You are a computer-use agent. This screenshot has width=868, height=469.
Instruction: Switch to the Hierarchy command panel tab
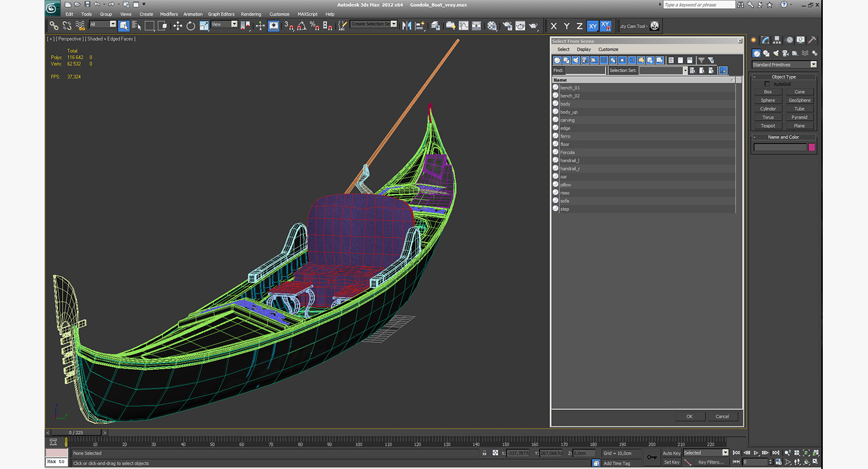pyautogui.click(x=777, y=40)
